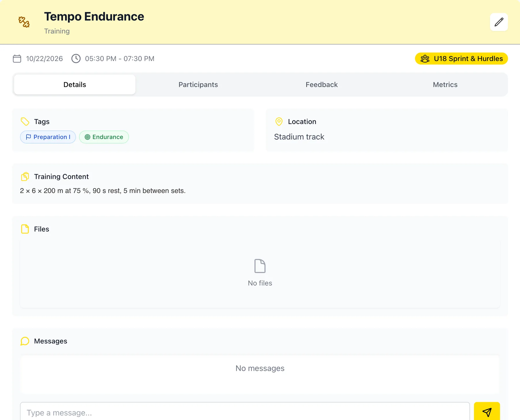
Task: Switch to the Details tab
Action: (75, 85)
